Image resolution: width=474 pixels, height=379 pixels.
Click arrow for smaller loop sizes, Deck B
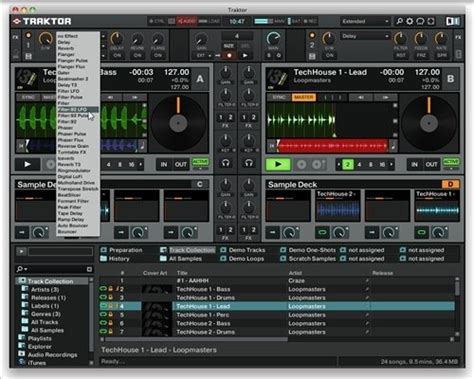(x=339, y=164)
